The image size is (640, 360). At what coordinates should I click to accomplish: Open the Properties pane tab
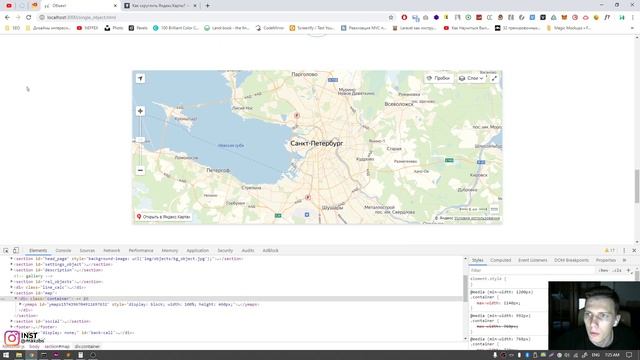point(605,260)
